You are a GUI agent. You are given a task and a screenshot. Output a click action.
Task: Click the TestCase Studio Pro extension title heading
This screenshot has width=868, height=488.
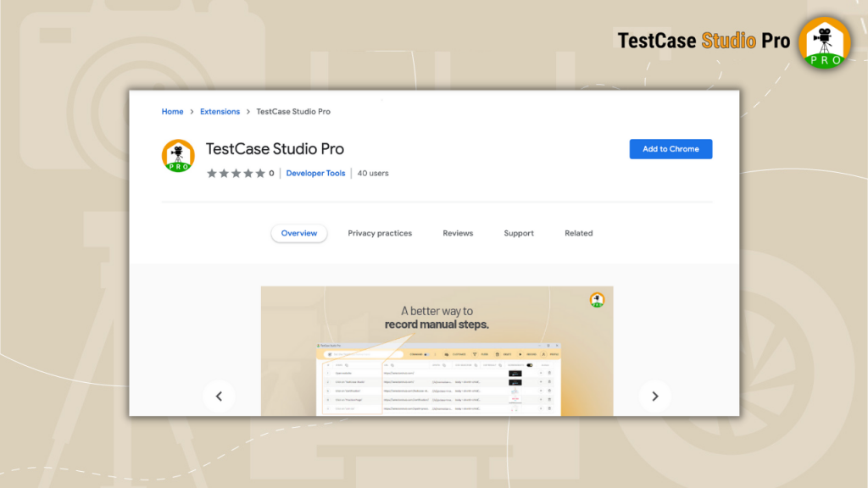(x=275, y=149)
